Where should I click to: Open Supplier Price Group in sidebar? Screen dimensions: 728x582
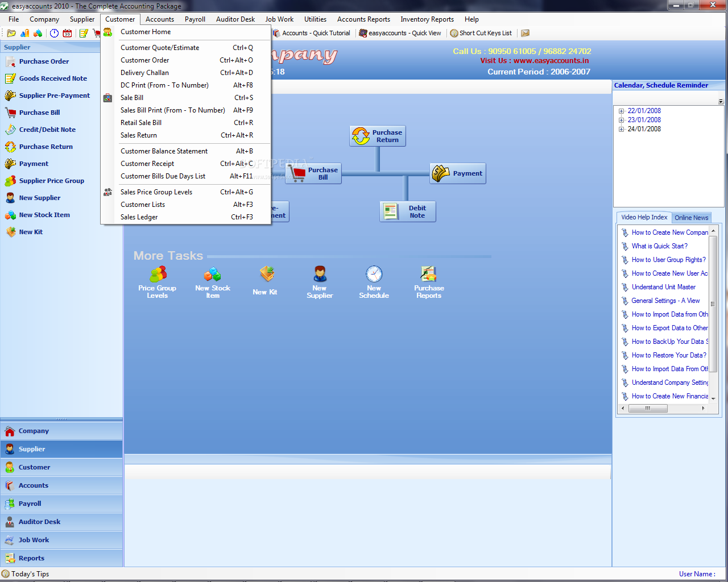pyautogui.click(x=51, y=181)
